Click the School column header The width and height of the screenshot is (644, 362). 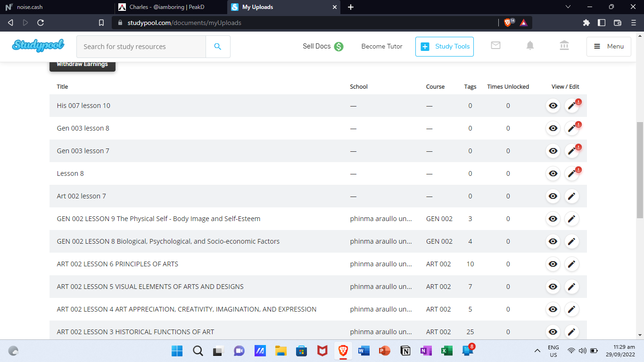(359, 87)
